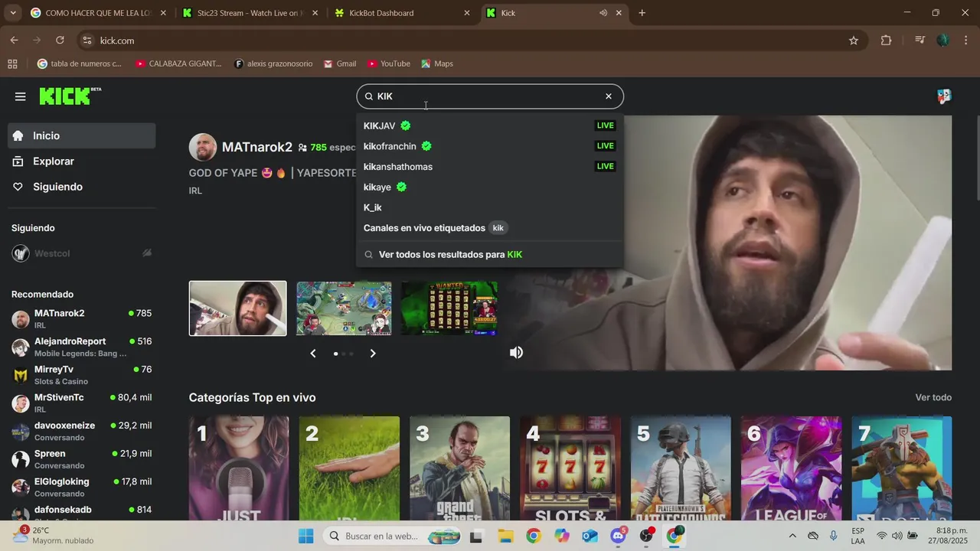The width and height of the screenshot is (980, 551).
Task: Switch to the Stic23 Stream browser tab
Action: point(250,13)
